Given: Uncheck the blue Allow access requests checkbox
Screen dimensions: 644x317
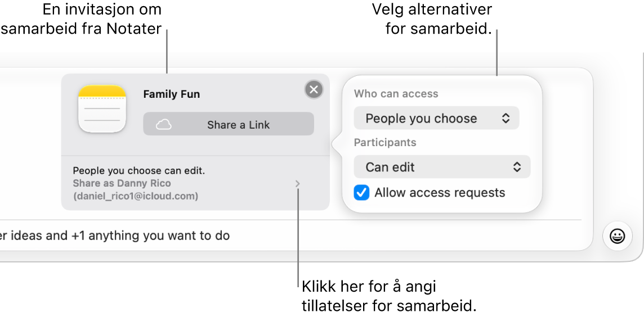Looking at the screenshot, I should 361,193.
